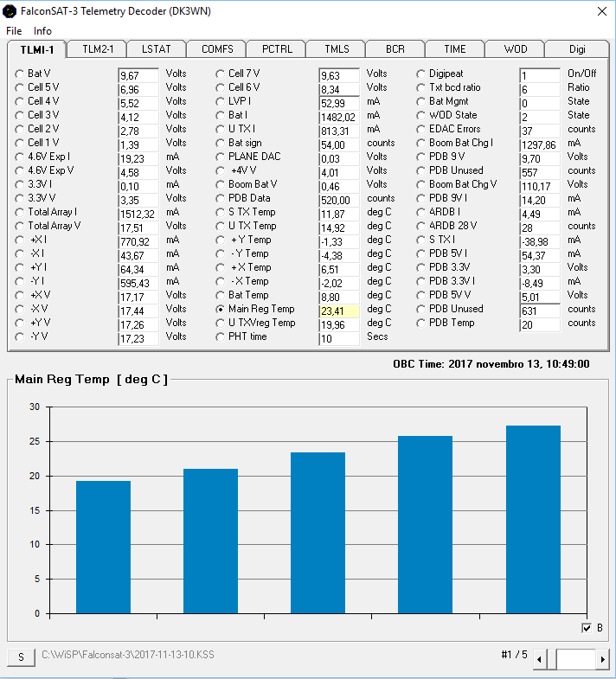Select the PDB Temp radio button
This screenshot has width=616, height=679.
coord(420,323)
